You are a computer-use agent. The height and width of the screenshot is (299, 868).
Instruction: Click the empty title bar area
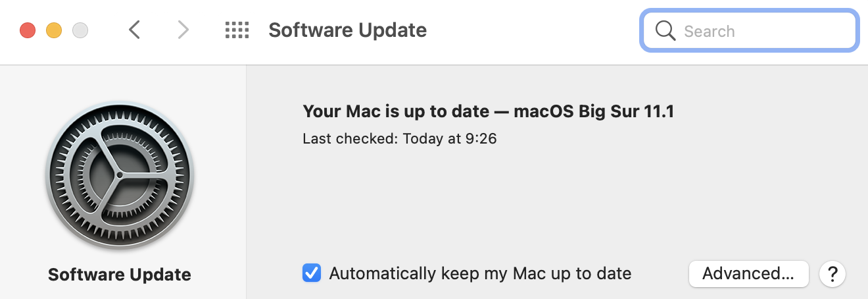click(x=533, y=30)
